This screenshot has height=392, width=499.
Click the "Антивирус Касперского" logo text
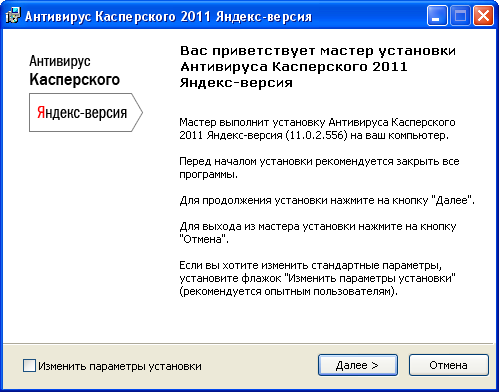point(75,70)
